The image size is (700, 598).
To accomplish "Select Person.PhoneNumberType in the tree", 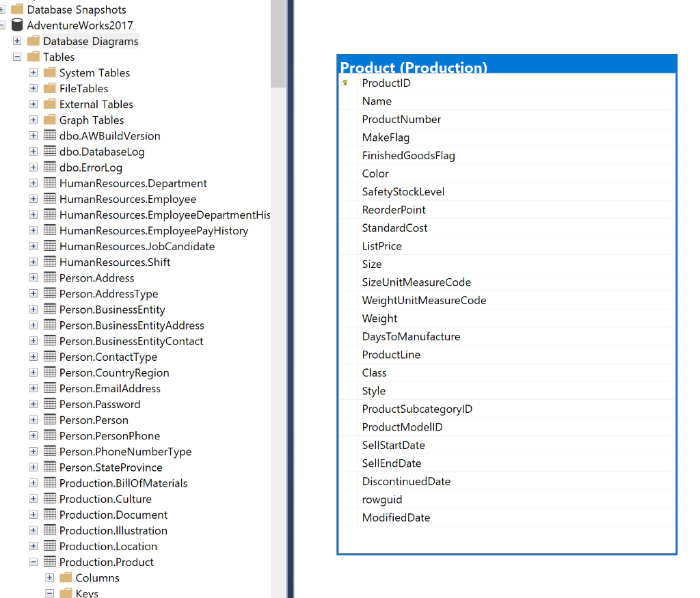I will pyautogui.click(x=126, y=452).
